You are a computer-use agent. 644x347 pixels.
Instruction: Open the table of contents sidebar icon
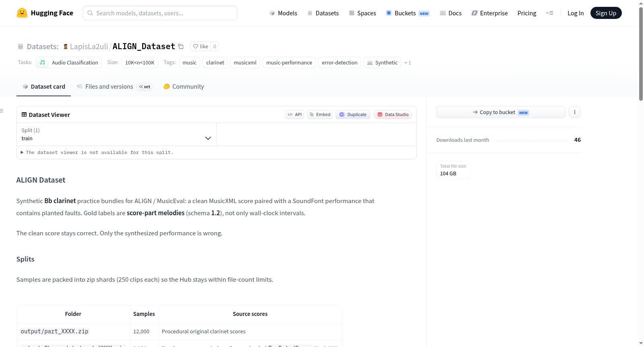pyautogui.click(x=2, y=111)
